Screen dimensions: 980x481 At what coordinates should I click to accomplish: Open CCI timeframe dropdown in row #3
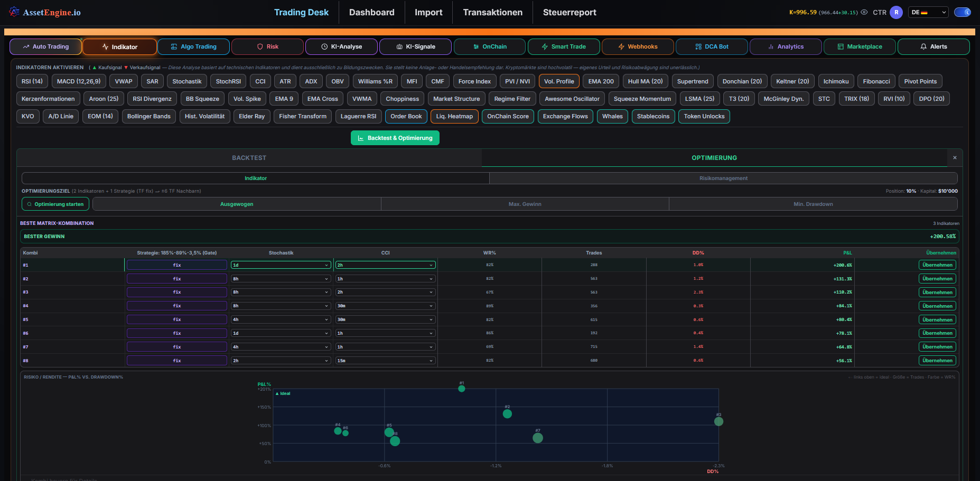pos(385,292)
